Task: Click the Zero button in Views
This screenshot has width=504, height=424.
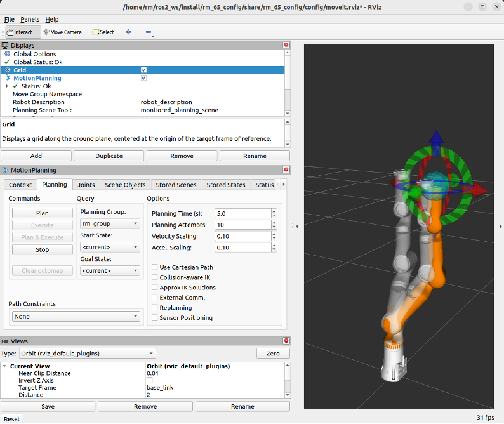Action: 273,354
